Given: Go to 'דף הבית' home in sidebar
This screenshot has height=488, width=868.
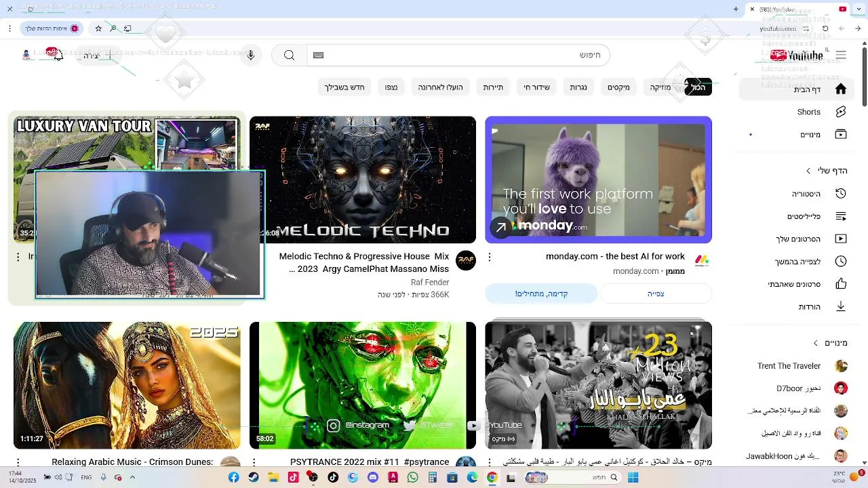Looking at the screenshot, I should (798, 89).
